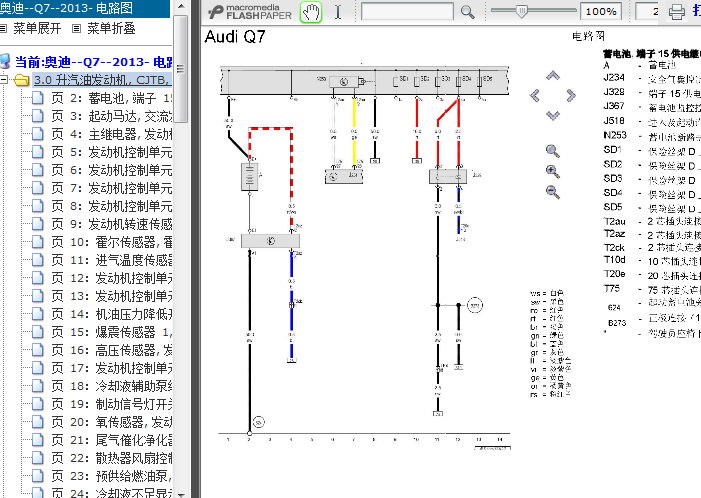The height and width of the screenshot is (498, 701).
Task: Expand all menus with 菜单展开
Action: tap(37, 29)
